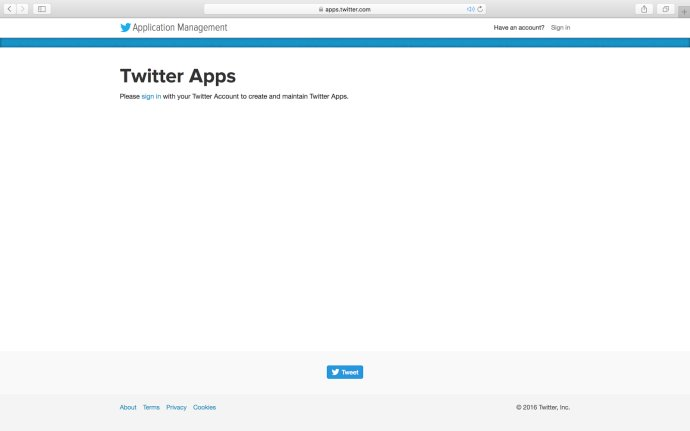Viewport: 690px width, 431px height.
Task: Open the About footer link
Action: [x=128, y=407]
